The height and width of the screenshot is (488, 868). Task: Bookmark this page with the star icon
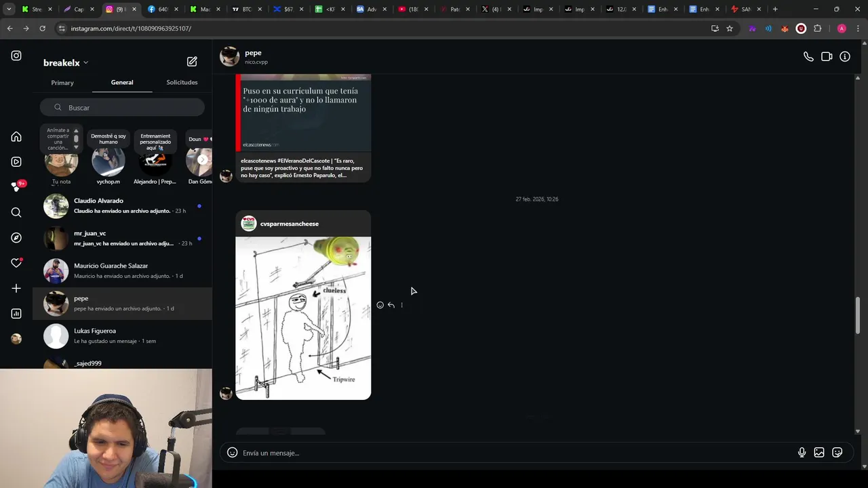coord(730,28)
